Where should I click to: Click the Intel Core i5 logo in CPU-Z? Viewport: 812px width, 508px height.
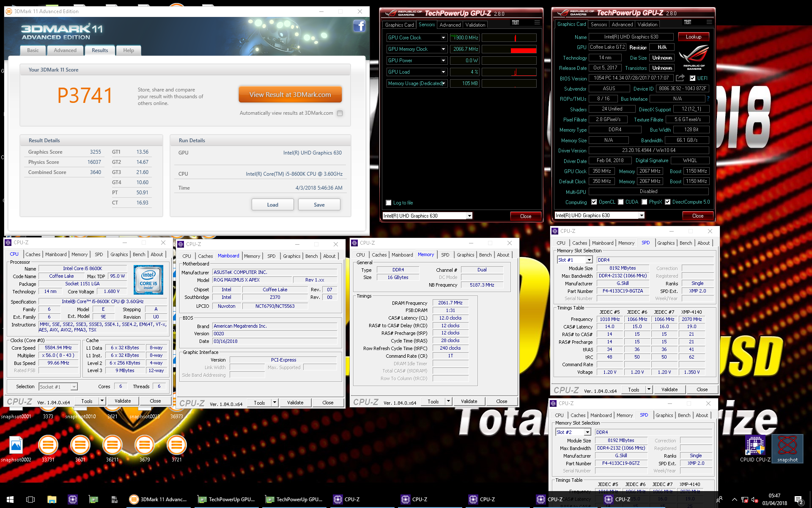[148, 280]
